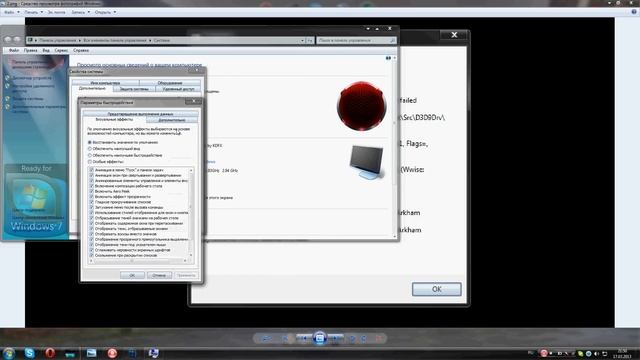Click the system tray clock
Viewport: 640px width, 360px height.
622,353
